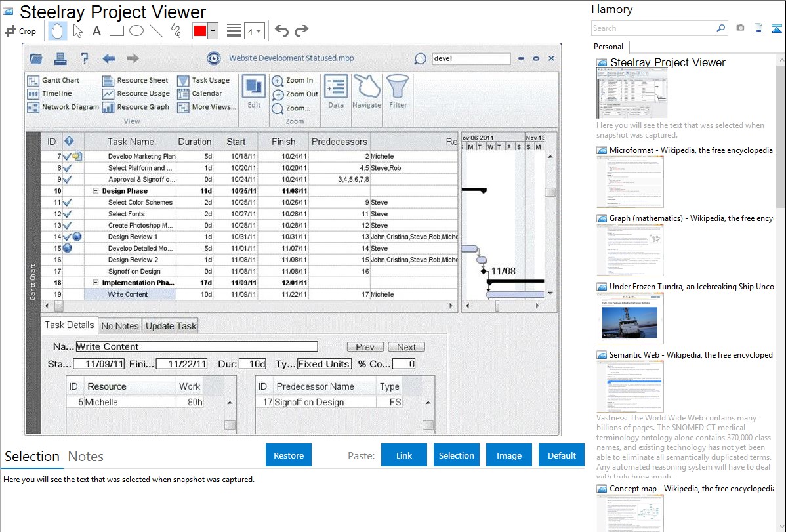
Task: Open the Network Diagram view
Action: click(63, 107)
